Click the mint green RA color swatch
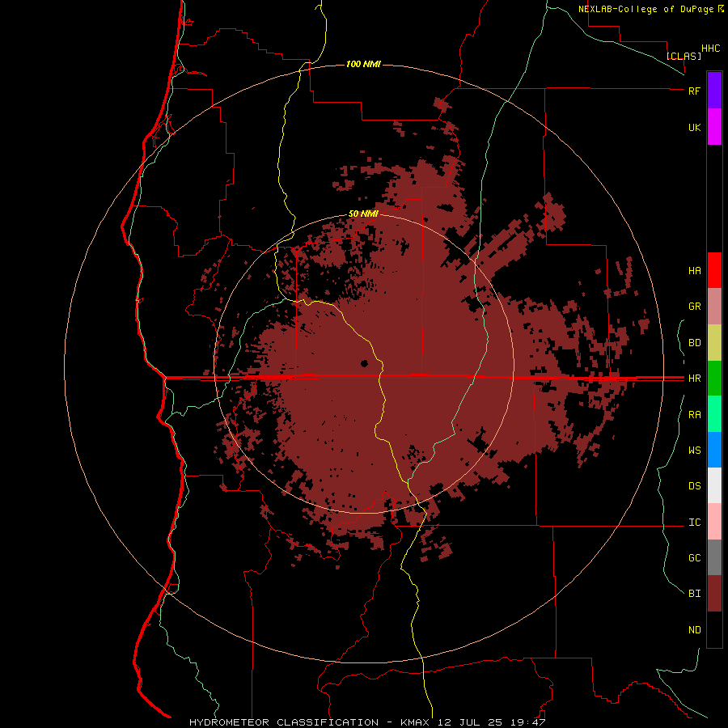This screenshot has height=728, width=728. click(714, 414)
